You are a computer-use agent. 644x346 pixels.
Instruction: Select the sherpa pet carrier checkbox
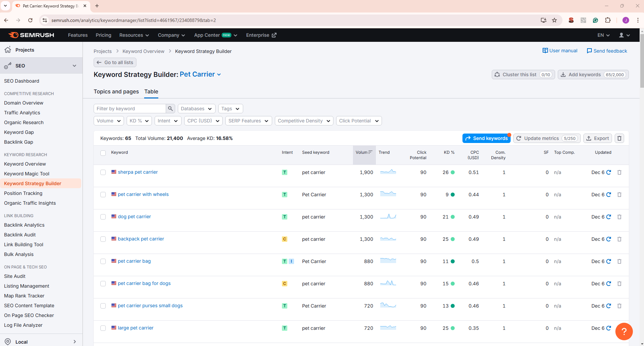[103, 172]
